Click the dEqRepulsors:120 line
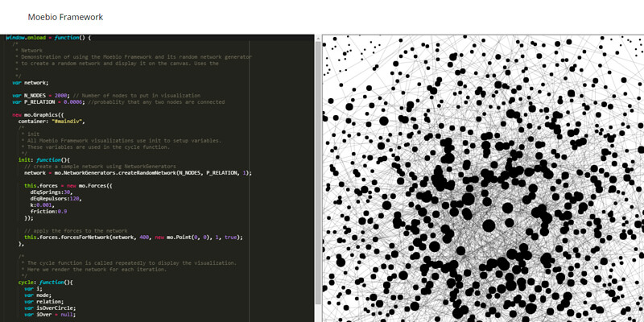644x322 pixels. (56, 198)
